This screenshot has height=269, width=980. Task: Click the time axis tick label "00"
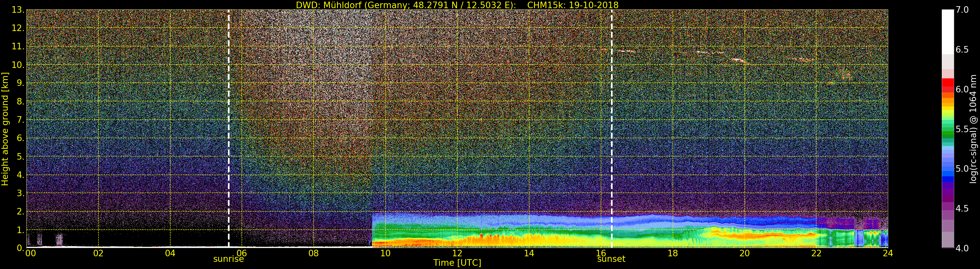pyautogui.click(x=30, y=253)
